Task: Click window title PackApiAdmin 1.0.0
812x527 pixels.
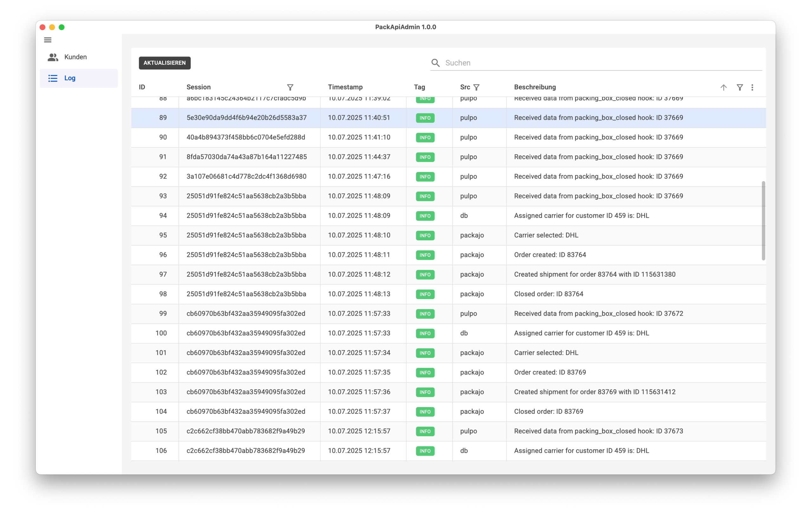Action: coord(406,27)
